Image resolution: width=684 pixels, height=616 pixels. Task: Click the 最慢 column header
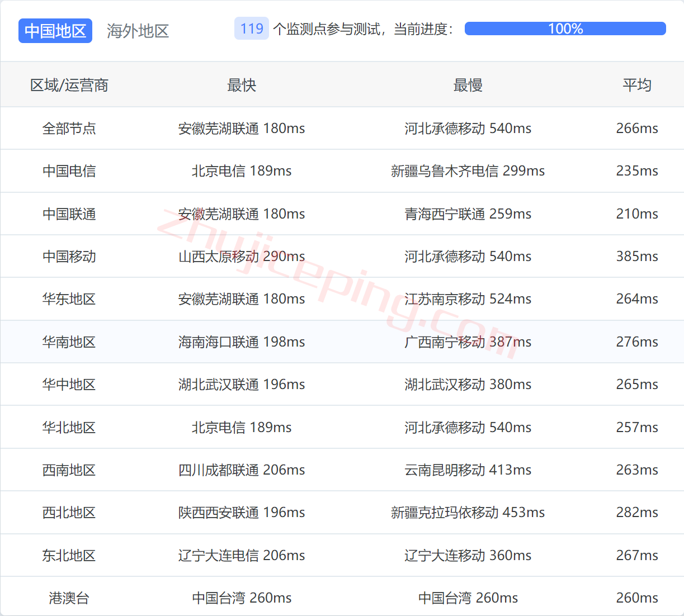(468, 85)
